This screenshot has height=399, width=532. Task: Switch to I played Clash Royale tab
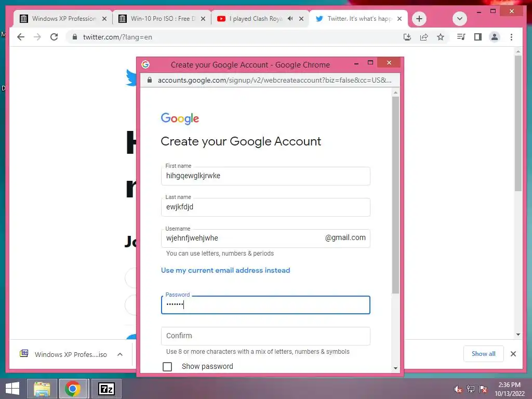(x=260, y=19)
